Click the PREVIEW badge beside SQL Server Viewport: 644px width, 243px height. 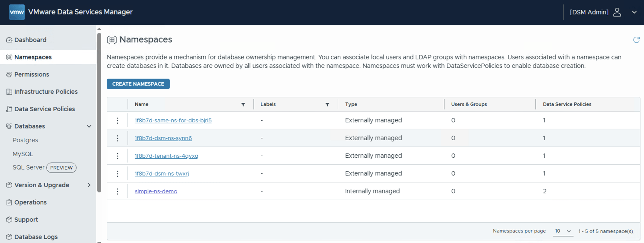point(61,168)
